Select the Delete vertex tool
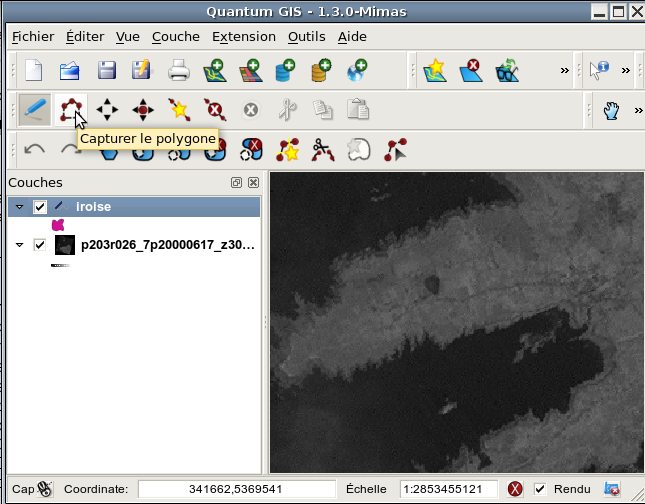Screen dimensions: 645x504 pos(215,110)
